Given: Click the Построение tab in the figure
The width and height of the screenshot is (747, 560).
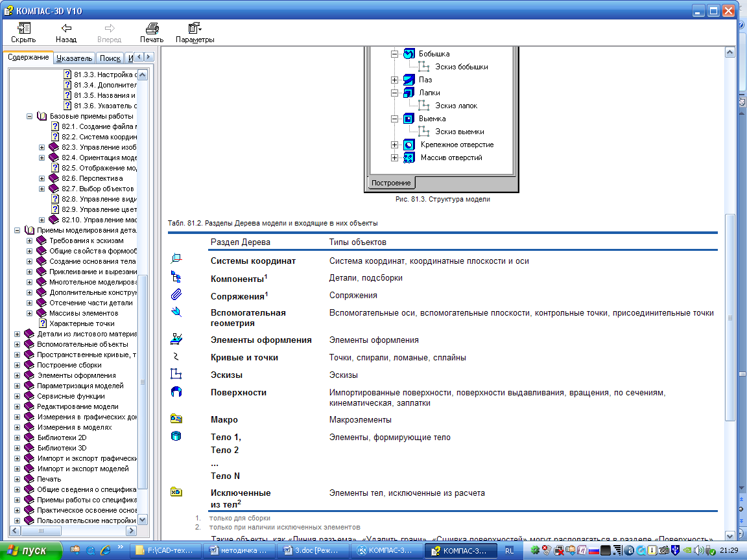Looking at the screenshot, I should 391,183.
